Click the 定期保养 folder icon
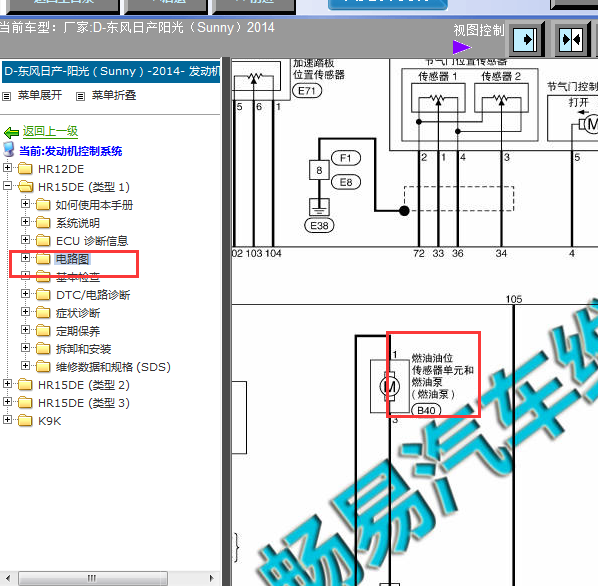This screenshot has height=586, width=598. tap(43, 331)
